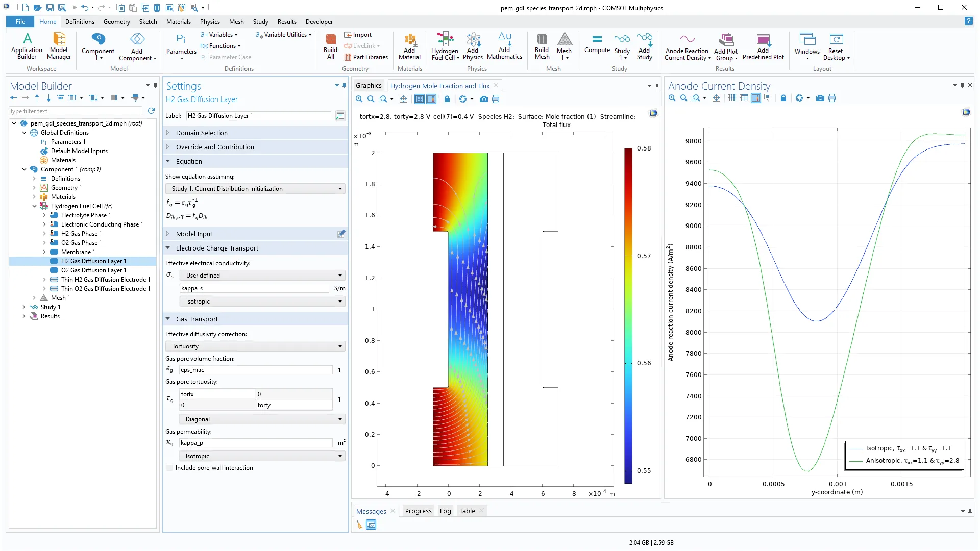Click Zoom Extents in Graphics toolbar
Image resolution: width=980 pixels, height=551 pixels.
403,99
